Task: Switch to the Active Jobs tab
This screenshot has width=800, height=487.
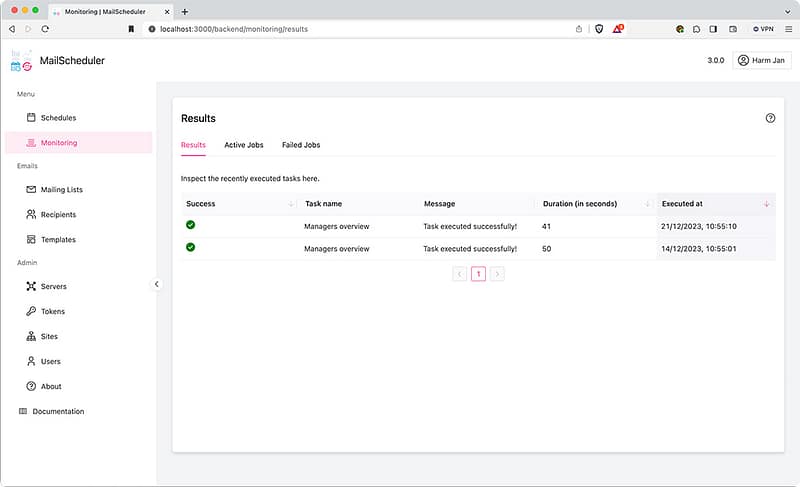Action: point(244,145)
